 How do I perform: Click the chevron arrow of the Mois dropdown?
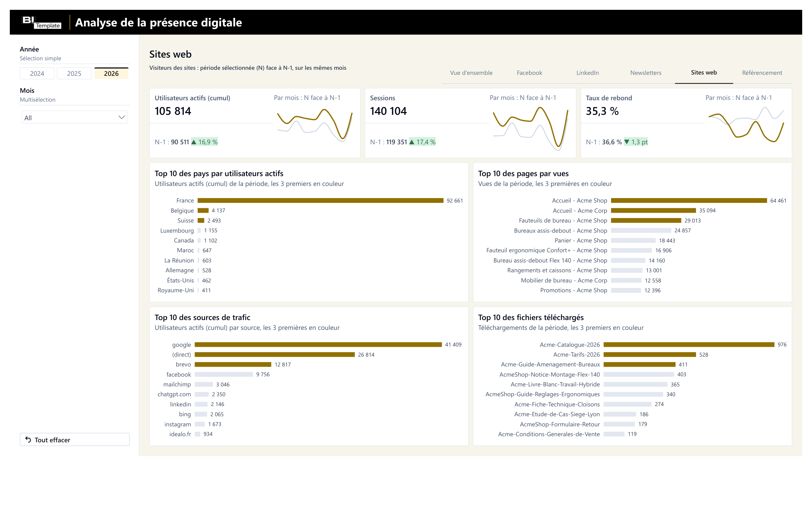(121, 118)
